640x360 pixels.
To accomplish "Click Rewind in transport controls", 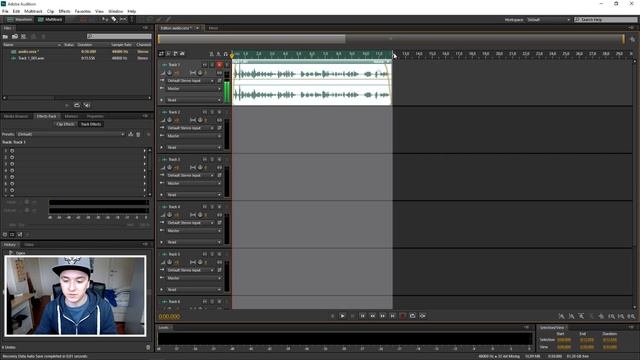I will [373, 316].
